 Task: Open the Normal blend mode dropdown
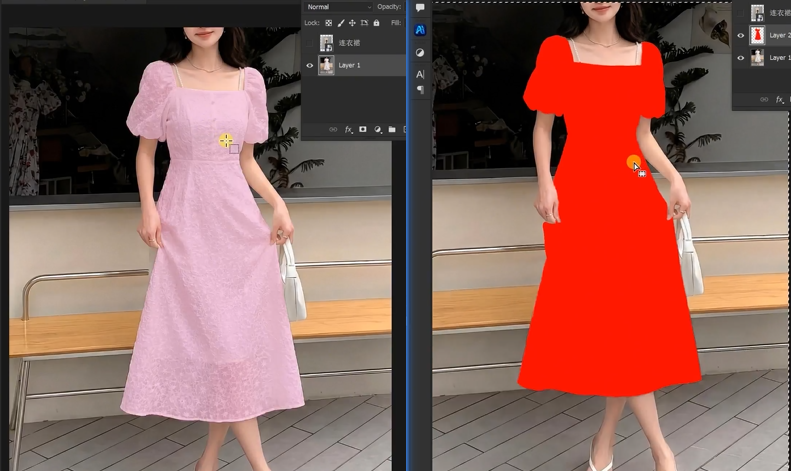(338, 7)
